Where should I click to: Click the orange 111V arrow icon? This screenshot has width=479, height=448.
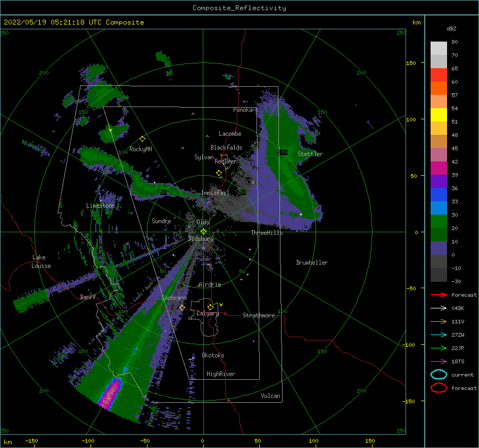point(439,321)
